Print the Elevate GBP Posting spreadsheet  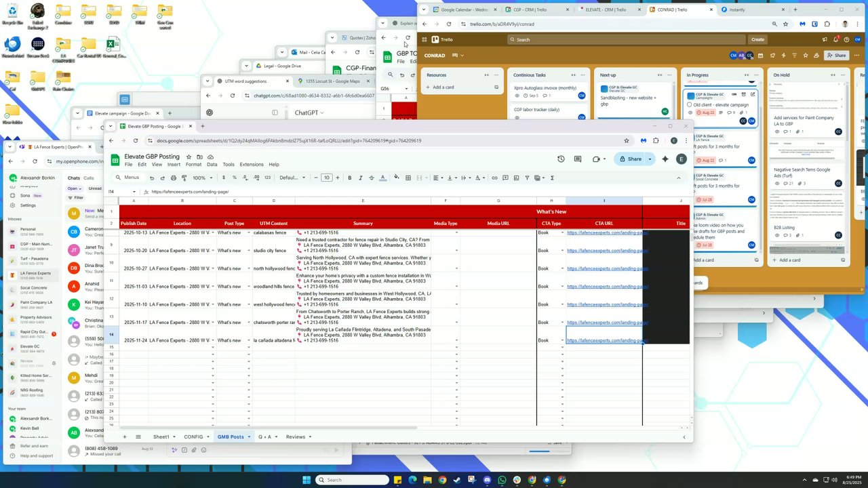pyautogui.click(x=173, y=178)
